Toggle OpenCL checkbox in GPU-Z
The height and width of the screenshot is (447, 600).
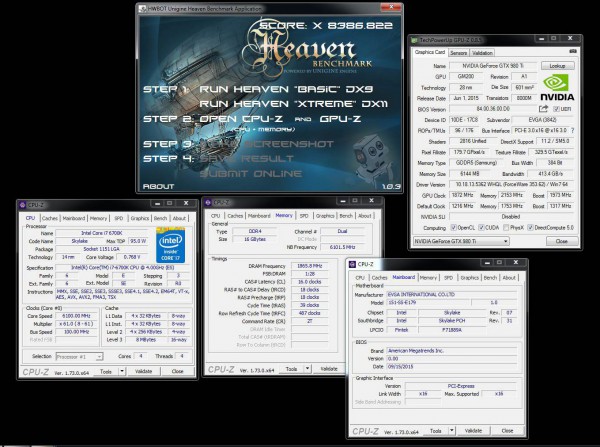coord(453,228)
